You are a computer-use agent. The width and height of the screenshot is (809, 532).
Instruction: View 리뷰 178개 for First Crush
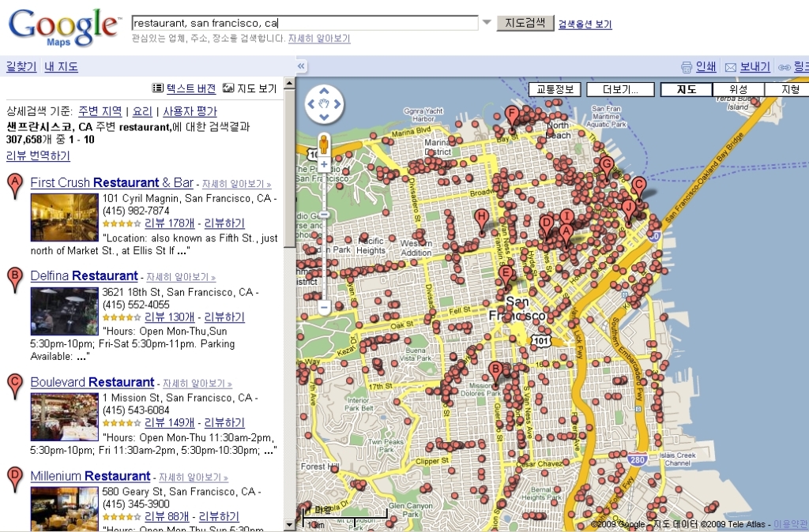pos(169,223)
